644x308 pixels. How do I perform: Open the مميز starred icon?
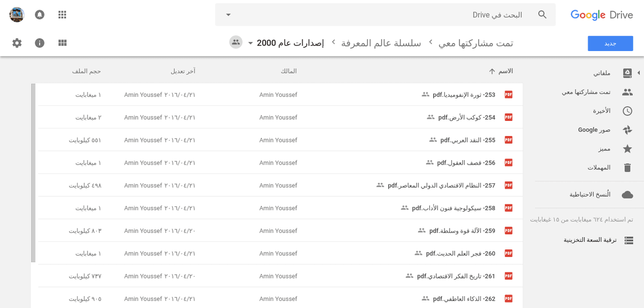[627, 149]
